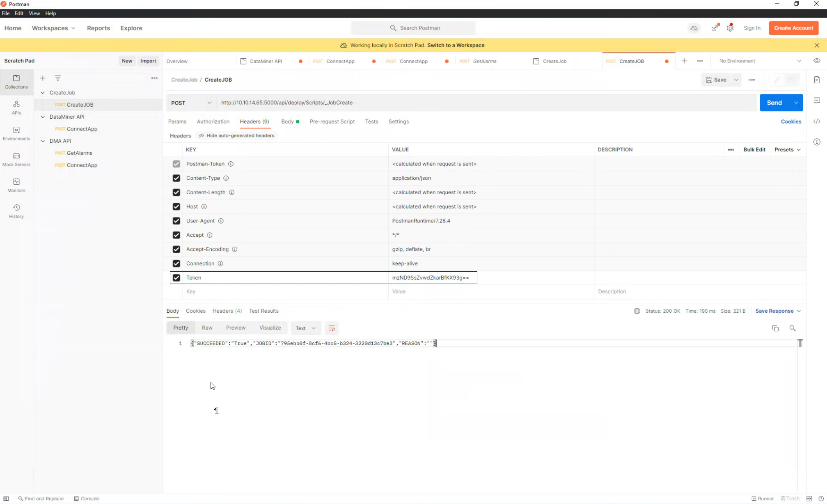Switch to the request Body tab
This screenshot has width=827, height=504.
pyautogui.click(x=290, y=121)
